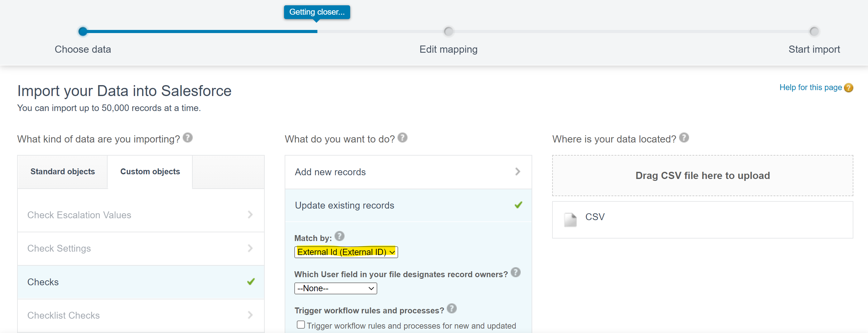The width and height of the screenshot is (868, 333).
Task: Select Update existing records option
Action: click(x=408, y=205)
